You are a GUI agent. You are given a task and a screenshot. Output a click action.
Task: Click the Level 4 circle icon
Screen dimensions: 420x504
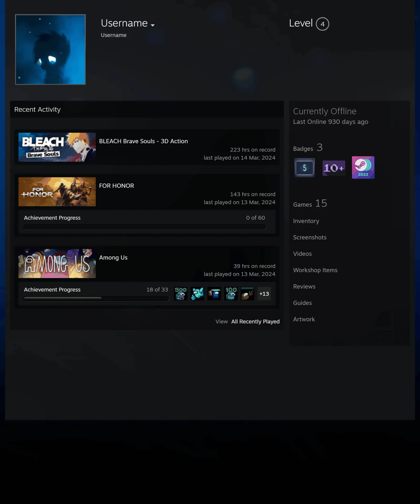322,24
